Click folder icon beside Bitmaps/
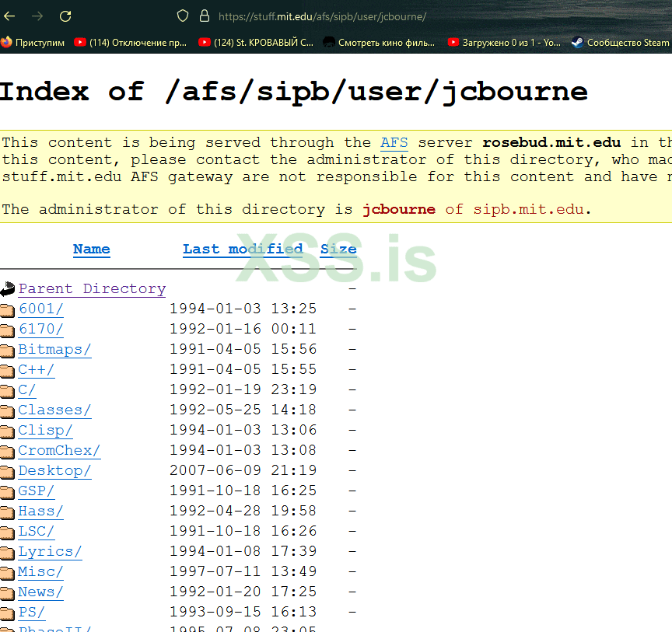The image size is (672, 632). click(x=7, y=351)
